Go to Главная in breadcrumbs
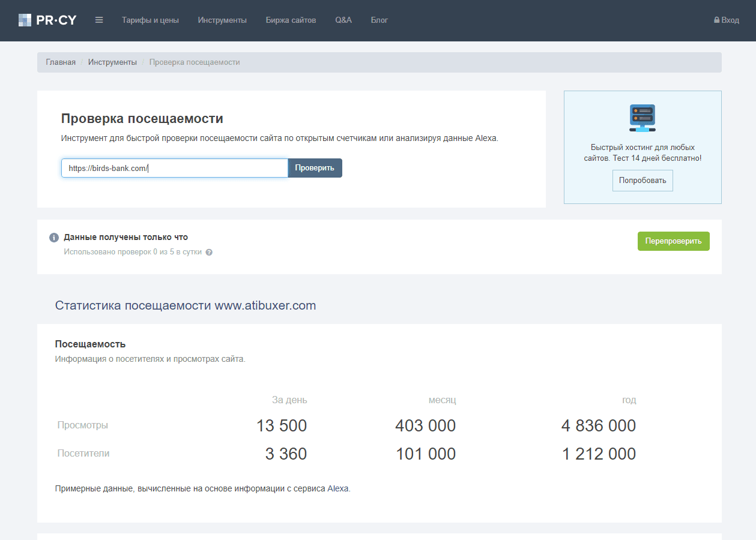The height and width of the screenshot is (540, 756). [61, 62]
